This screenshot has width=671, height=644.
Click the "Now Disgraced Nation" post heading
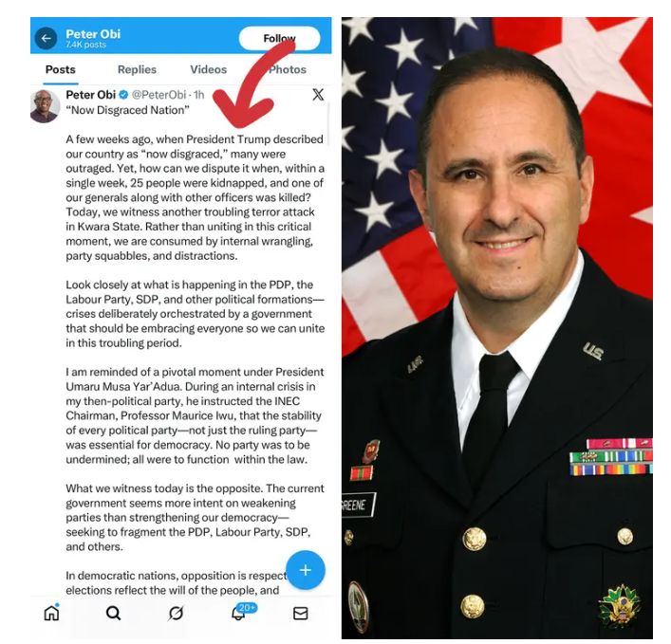[127, 110]
